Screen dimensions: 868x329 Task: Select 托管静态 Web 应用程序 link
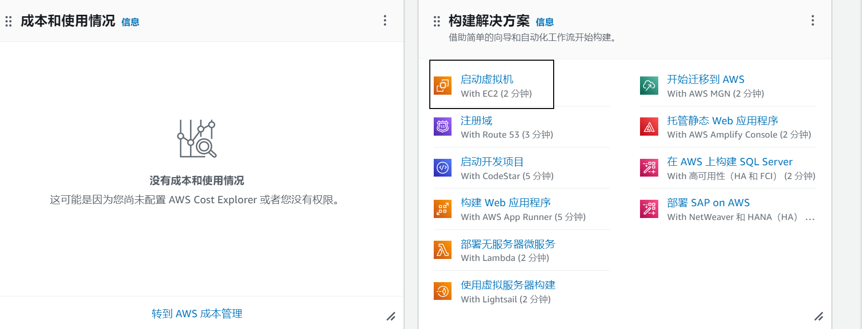click(x=722, y=121)
